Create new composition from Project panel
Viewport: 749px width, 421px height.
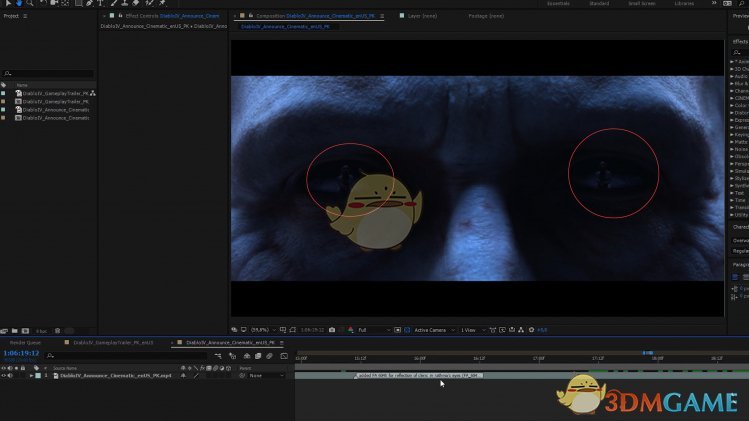[25, 331]
